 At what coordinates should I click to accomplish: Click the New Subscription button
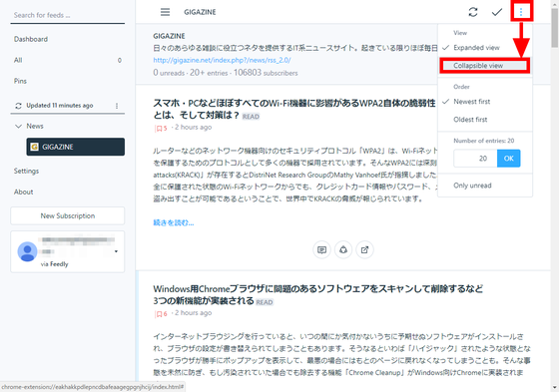[x=68, y=216]
